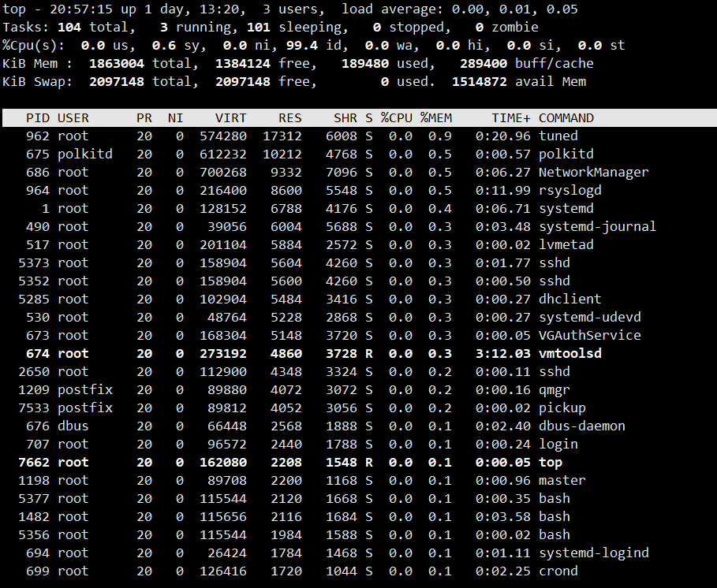
Task: Click the SHR column header
Action: (345, 118)
